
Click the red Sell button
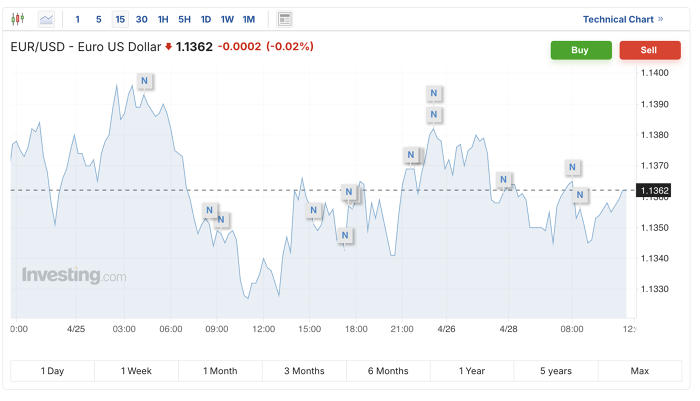click(650, 50)
